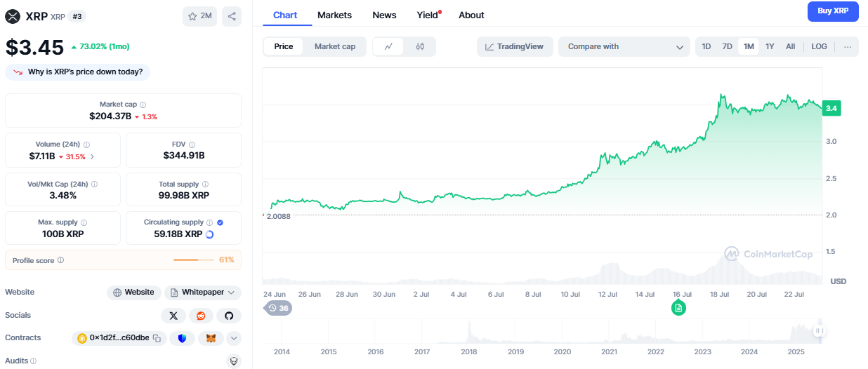Open the News tab
The width and height of the screenshot is (868, 369).
coord(384,15)
